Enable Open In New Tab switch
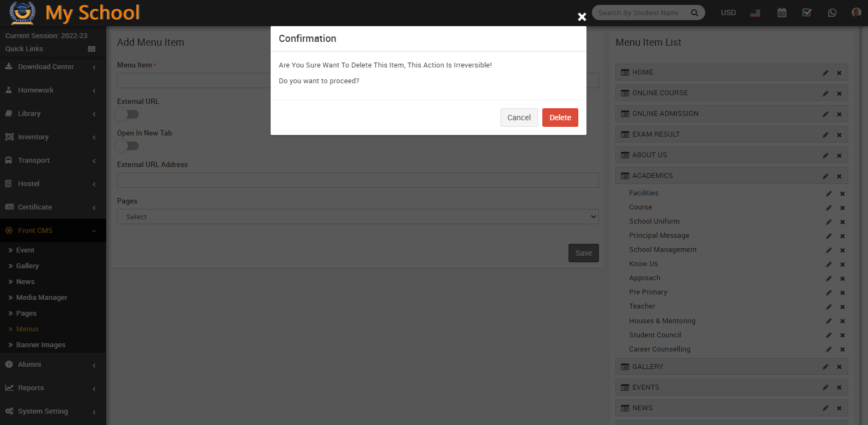This screenshot has width=868, height=425. [127, 146]
